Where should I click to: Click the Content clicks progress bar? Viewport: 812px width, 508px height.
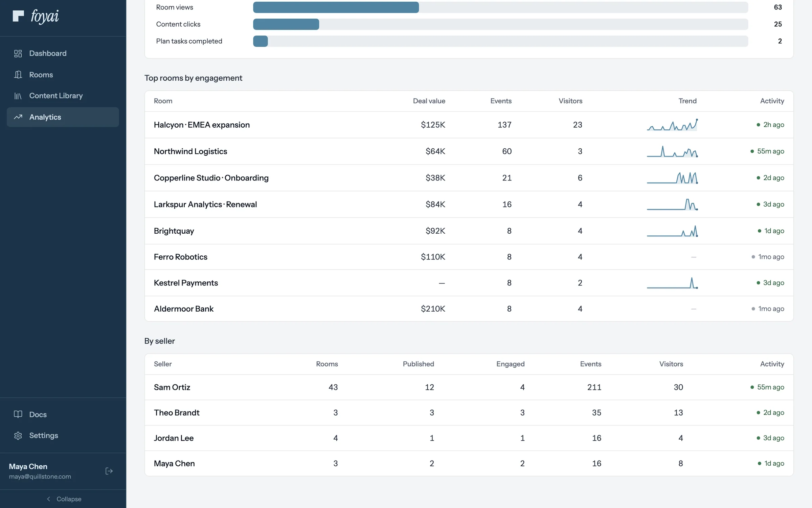point(500,24)
